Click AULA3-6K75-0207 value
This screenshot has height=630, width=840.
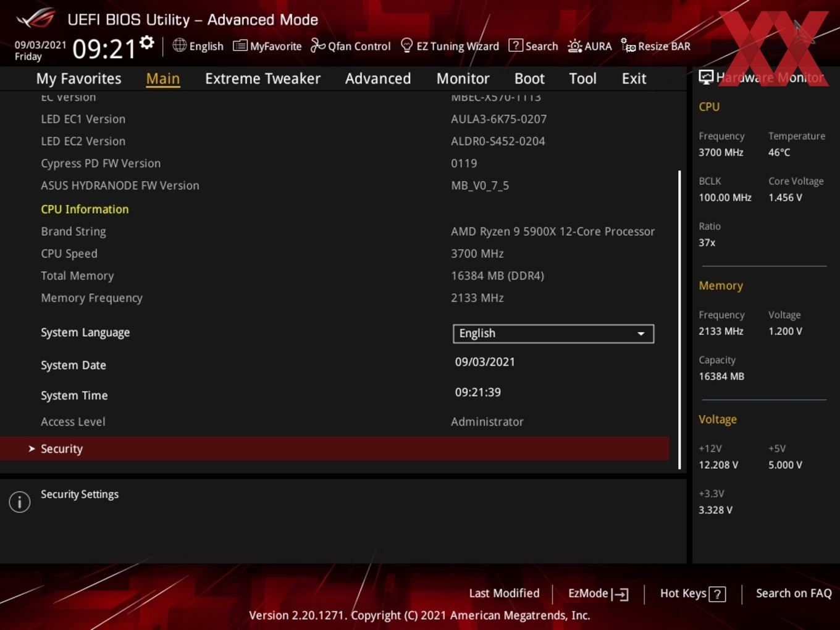(x=498, y=119)
